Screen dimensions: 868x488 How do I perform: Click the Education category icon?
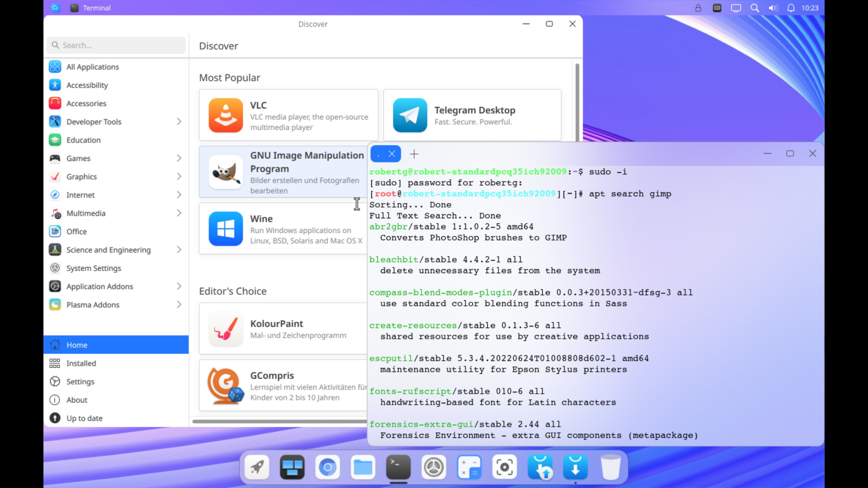55,140
